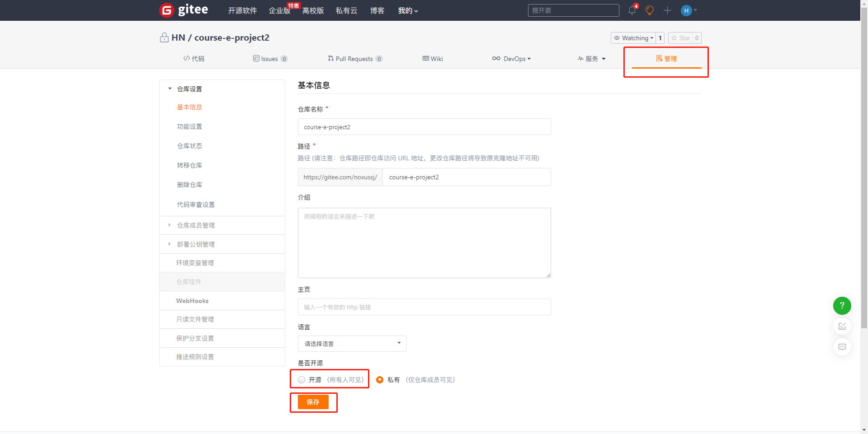Open the user avatar menu
Image resolution: width=868 pixels, height=434 pixels.
[689, 10]
